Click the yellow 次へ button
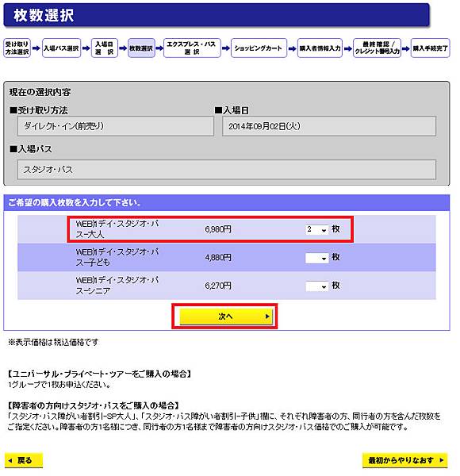The image size is (460, 476). coord(226,317)
